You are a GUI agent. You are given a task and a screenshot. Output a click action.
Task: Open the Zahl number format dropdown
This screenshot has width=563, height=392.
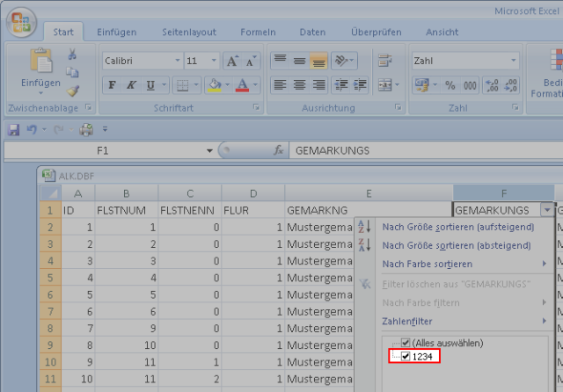pos(514,62)
